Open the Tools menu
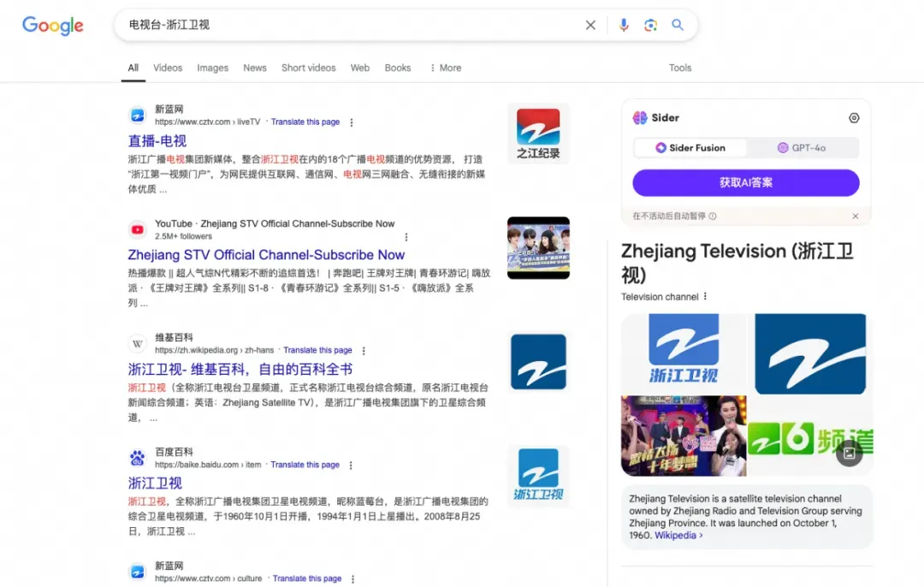Image resolution: width=924 pixels, height=587 pixels. click(x=680, y=68)
